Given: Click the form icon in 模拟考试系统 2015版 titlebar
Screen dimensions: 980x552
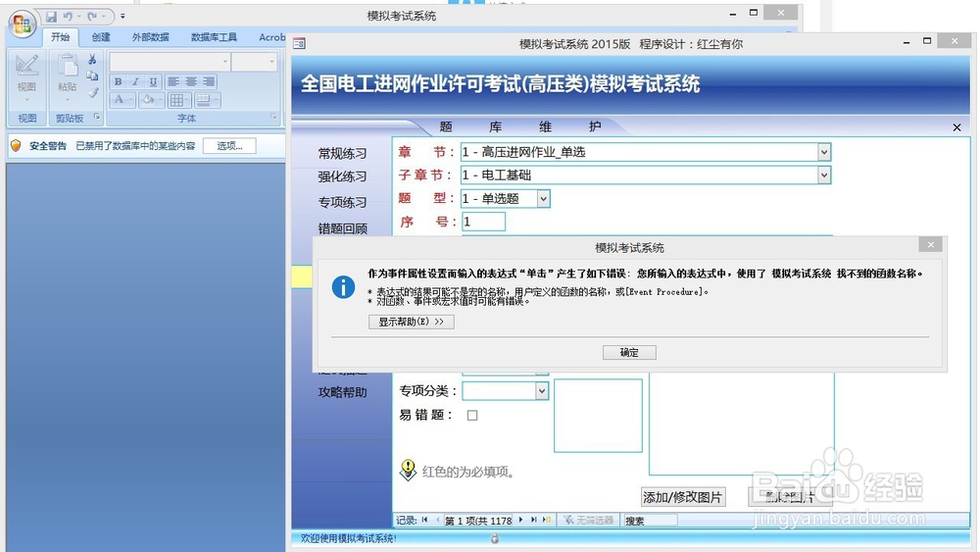Looking at the screenshot, I should click(299, 43).
